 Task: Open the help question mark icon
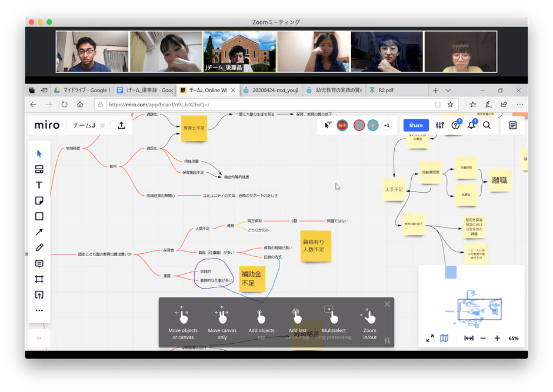[x=455, y=125]
